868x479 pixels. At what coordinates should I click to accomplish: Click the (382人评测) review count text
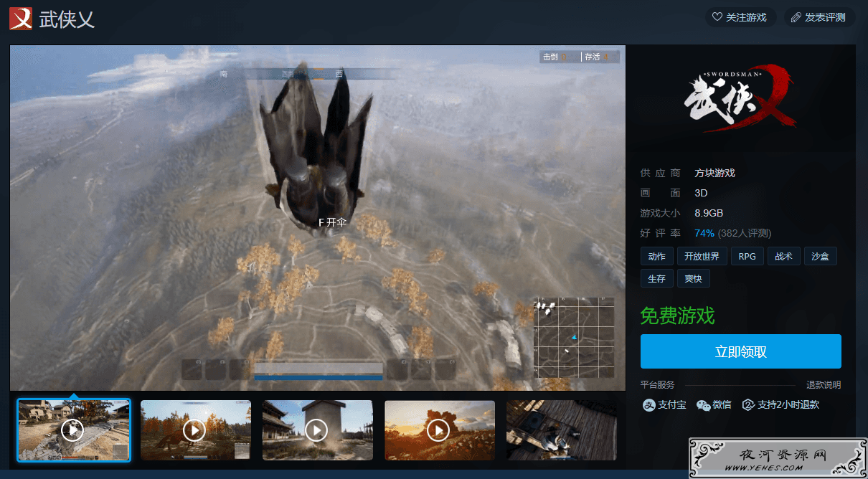click(745, 233)
